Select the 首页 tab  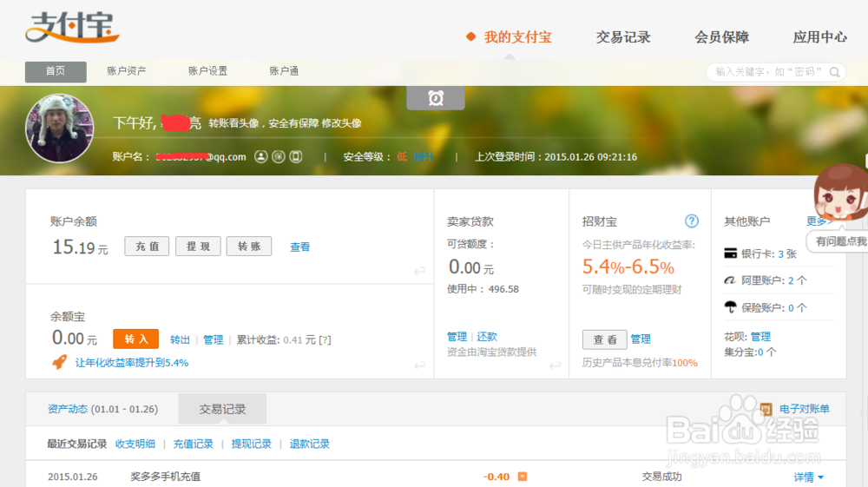(56, 71)
